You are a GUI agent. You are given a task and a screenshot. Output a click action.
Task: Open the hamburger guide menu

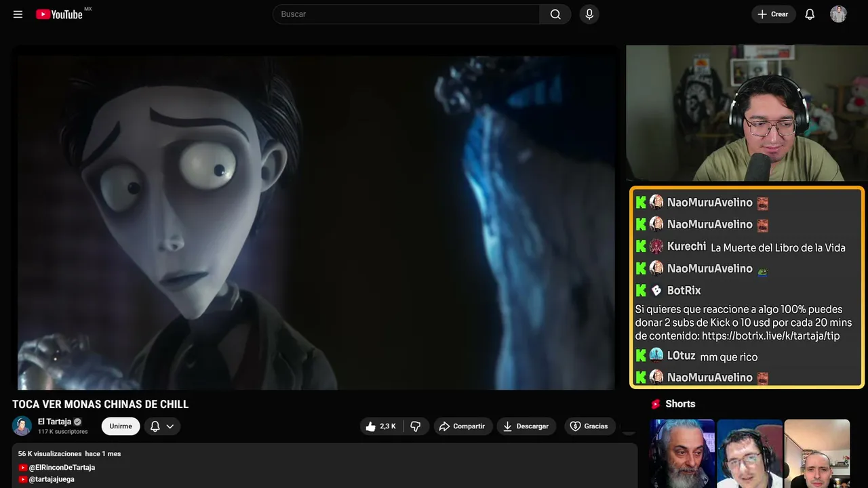coord(18,14)
